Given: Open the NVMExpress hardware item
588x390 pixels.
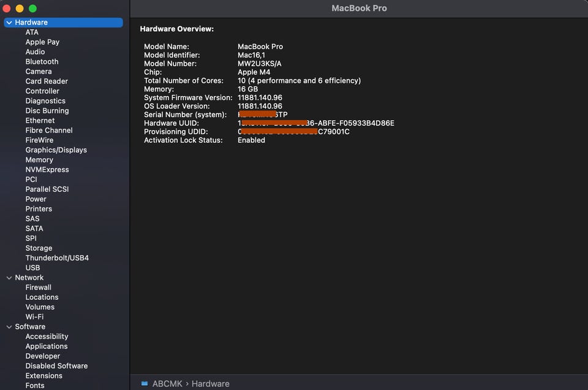Looking at the screenshot, I should (47, 170).
